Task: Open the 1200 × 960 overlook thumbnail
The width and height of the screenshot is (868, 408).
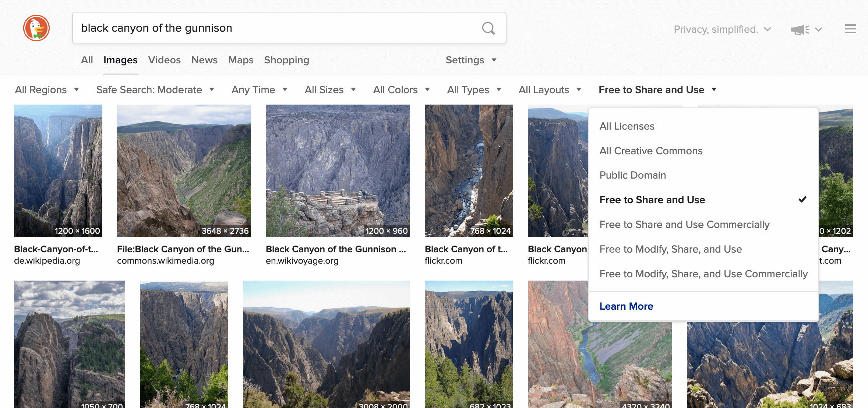Action: [x=338, y=171]
